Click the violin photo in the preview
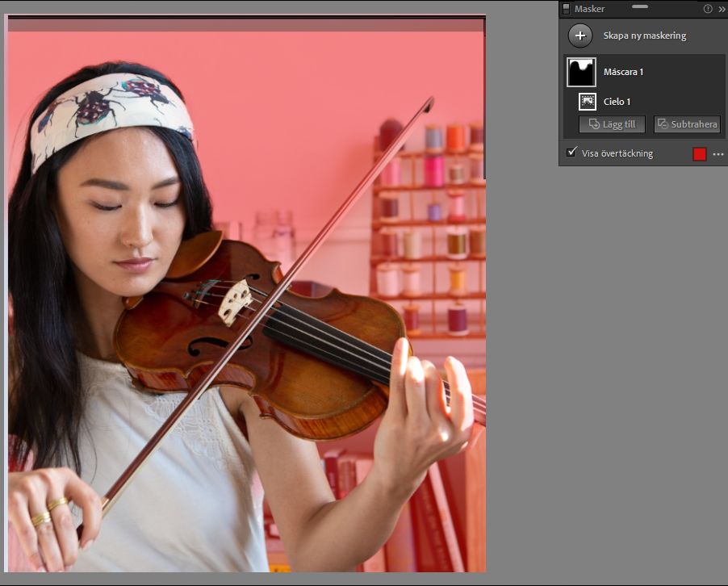This screenshot has width=728, height=586. point(246,294)
